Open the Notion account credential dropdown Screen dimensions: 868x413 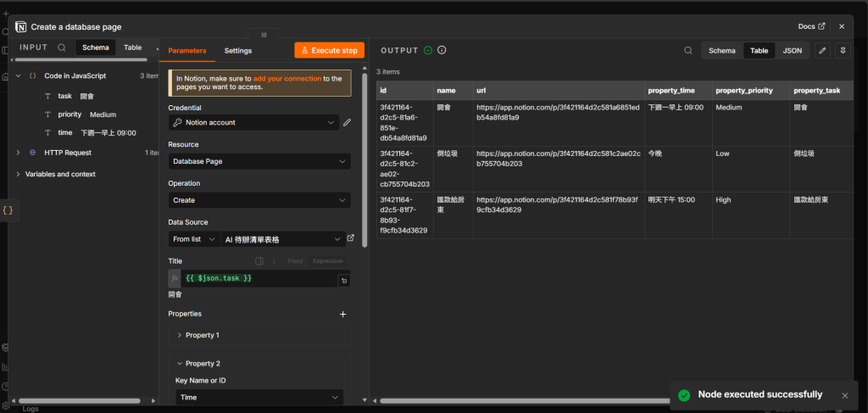coord(253,122)
